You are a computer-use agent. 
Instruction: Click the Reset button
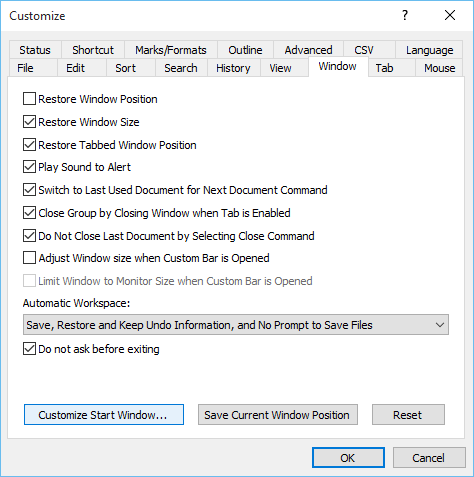point(408,415)
